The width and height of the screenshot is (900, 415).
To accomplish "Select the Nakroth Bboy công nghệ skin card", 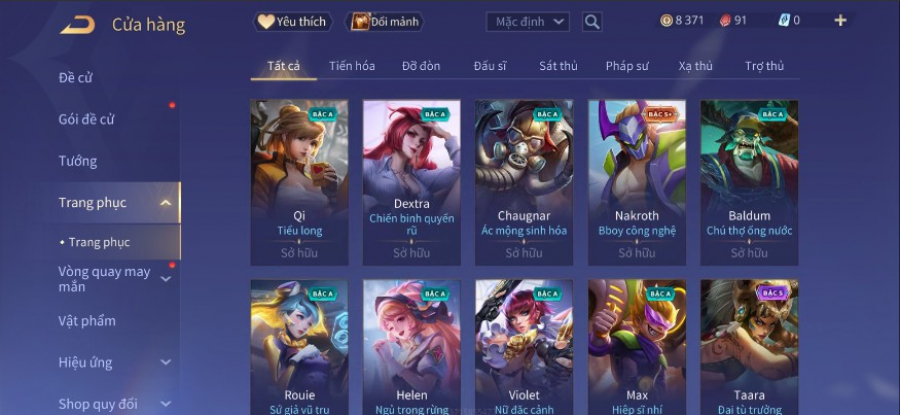I will pyautogui.click(x=637, y=183).
